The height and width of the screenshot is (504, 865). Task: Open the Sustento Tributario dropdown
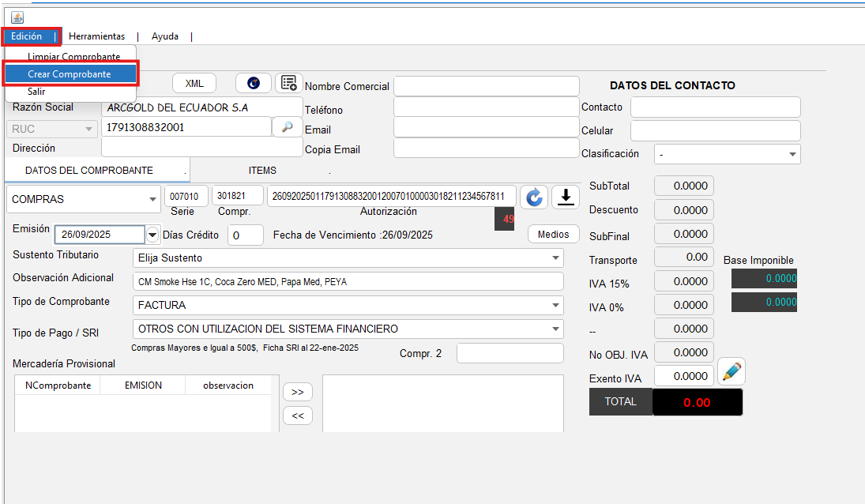555,258
